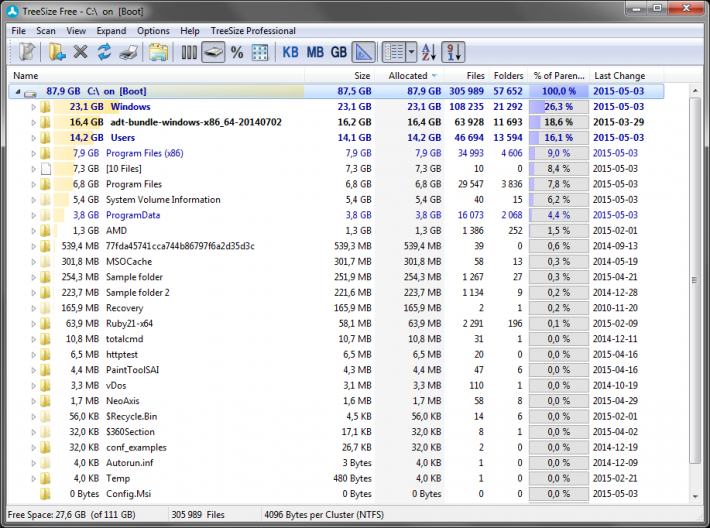Image resolution: width=710 pixels, height=528 pixels.
Task: Open folder in Explorer toolbar icon
Action: [x=158, y=52]
